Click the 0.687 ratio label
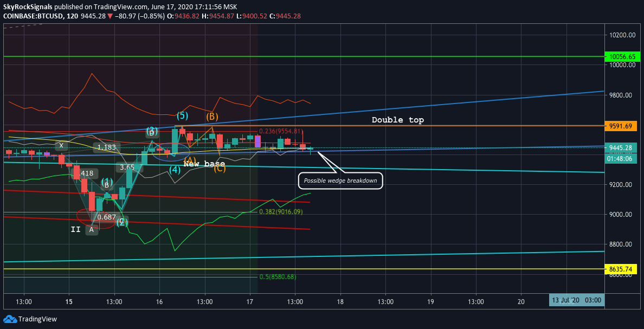The height and width of the screenshot is (329, 644). (106, 216)
